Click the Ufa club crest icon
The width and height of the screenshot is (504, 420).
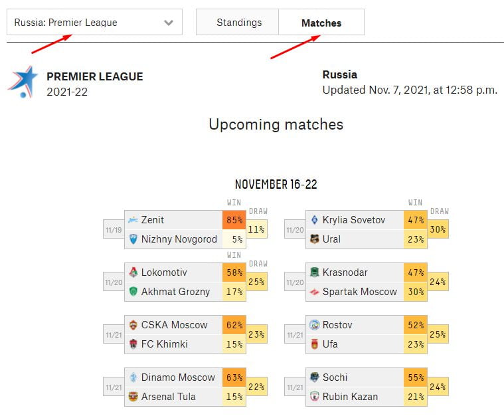pyautogui.click(x=314, y=344)
